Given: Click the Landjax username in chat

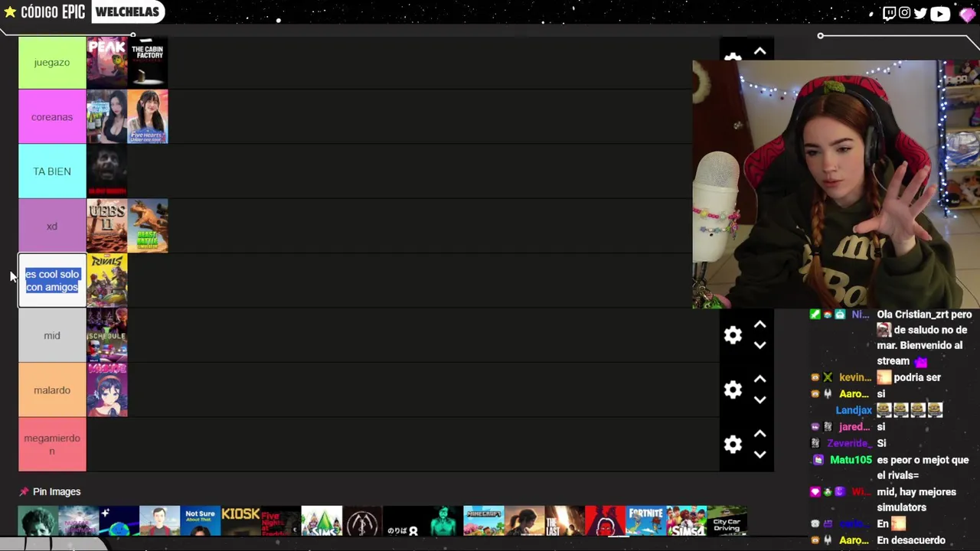Looking at the screenshot, I should click(854, 410).
